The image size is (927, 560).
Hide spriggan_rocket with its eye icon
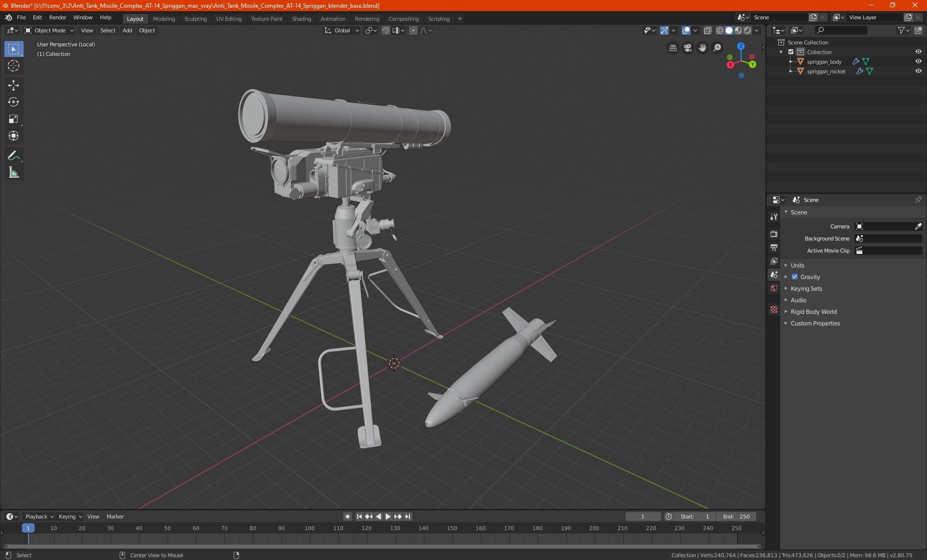[918, 71]
